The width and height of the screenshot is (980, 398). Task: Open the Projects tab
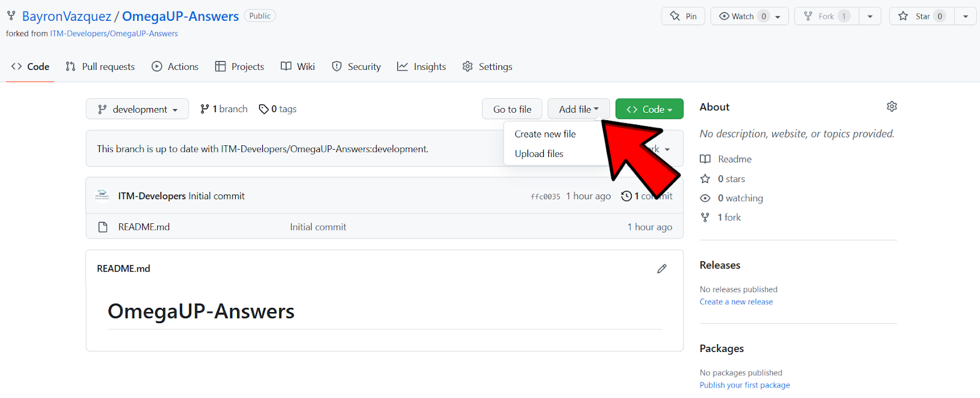(x=239, y=66)
